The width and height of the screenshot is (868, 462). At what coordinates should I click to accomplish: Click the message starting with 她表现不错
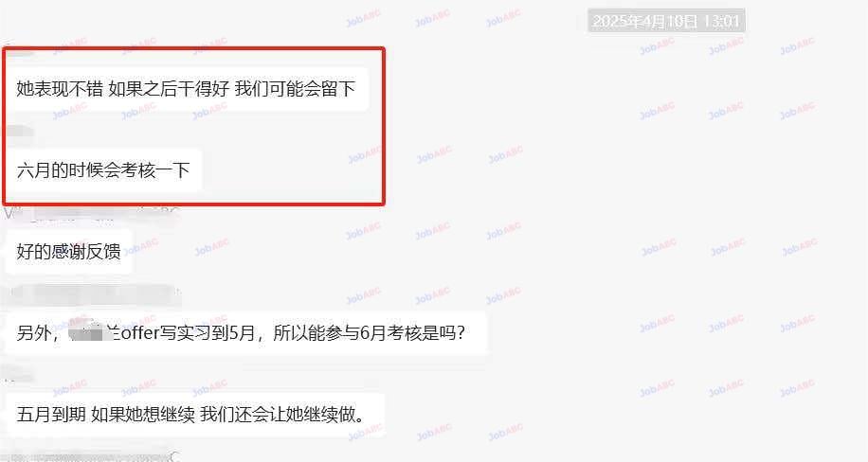tap(186, 89)
